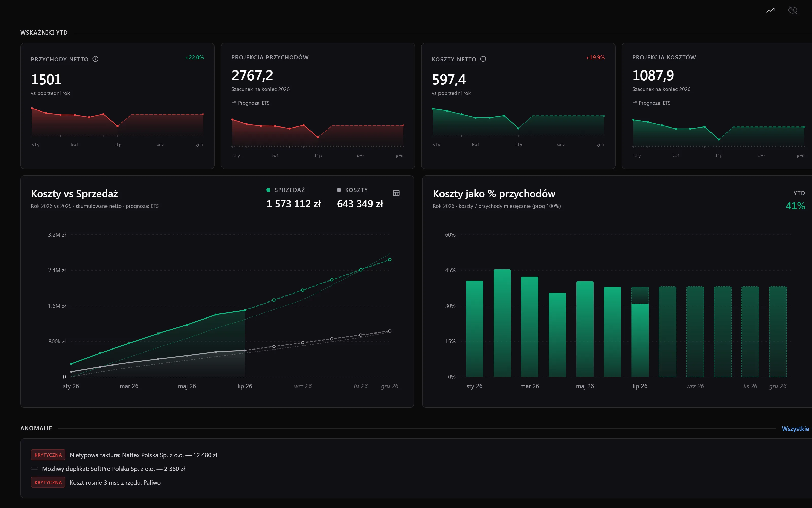This screenshot has height=508, width=812.
Task: Click the '800k zł' axis label
Action: tap(57, 342)
